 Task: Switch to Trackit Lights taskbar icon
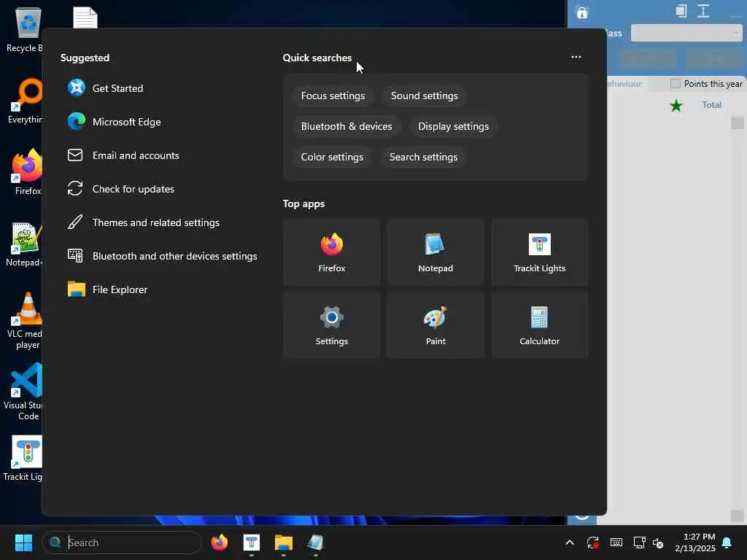tap(252, 542)
